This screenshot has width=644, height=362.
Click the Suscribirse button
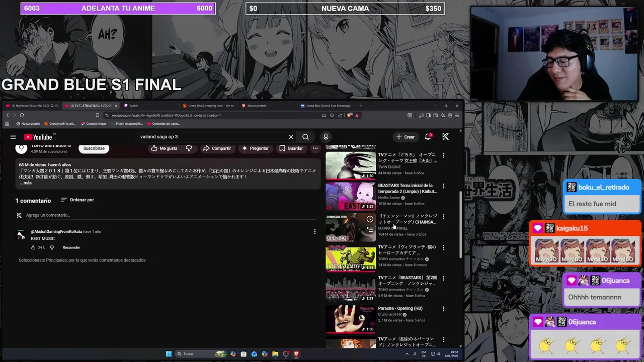[x=94, y=148]
